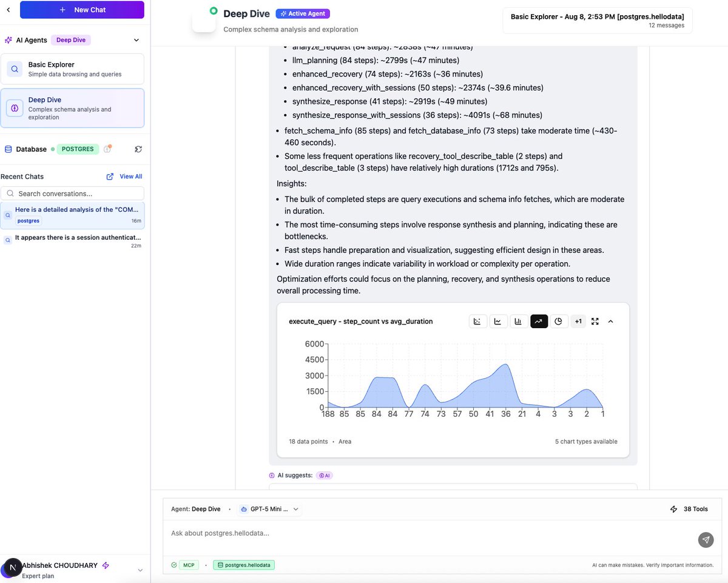Open Basic Explorer session box in header
The height and width of the screenshot is (583, 728).
pyautogui.click(x=597, y=21)
